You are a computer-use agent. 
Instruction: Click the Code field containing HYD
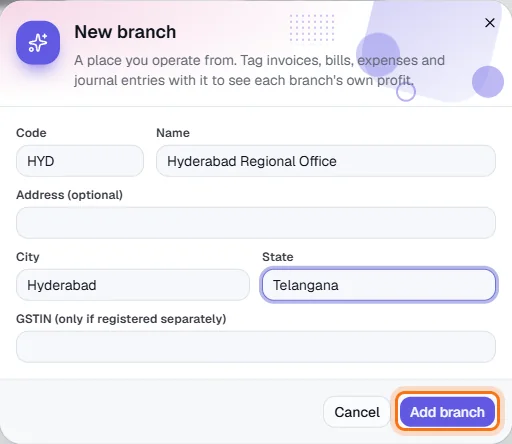pos(80,161)
